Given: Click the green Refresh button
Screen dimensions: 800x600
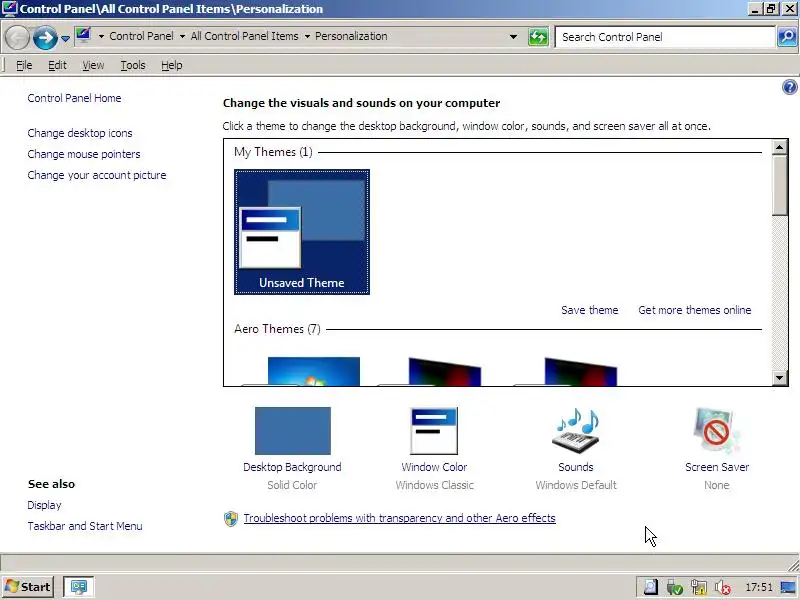Looking at the screenshot, I should click(538, 37).
